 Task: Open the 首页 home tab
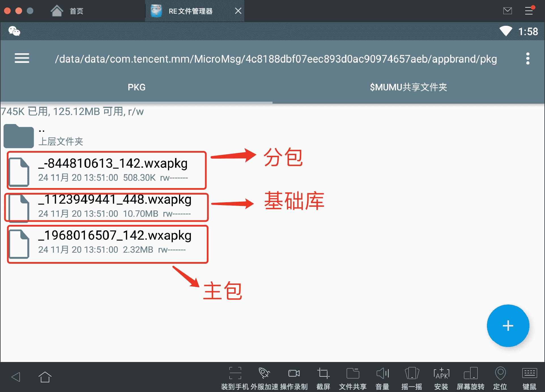(76, 11)
